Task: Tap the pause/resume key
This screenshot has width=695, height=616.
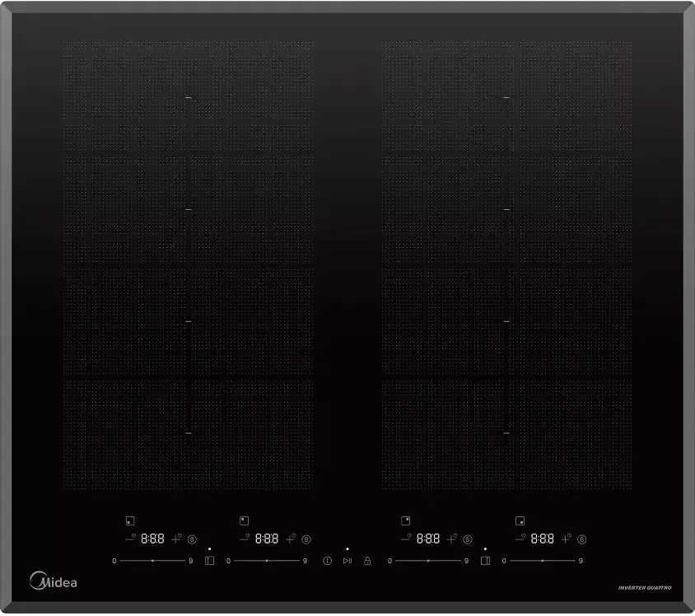Action: tap(347, 561)
